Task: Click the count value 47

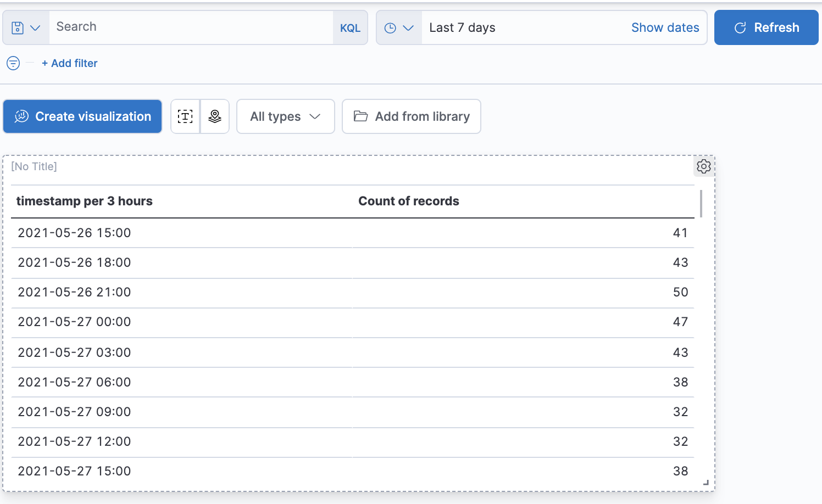Action: [680, 322]
